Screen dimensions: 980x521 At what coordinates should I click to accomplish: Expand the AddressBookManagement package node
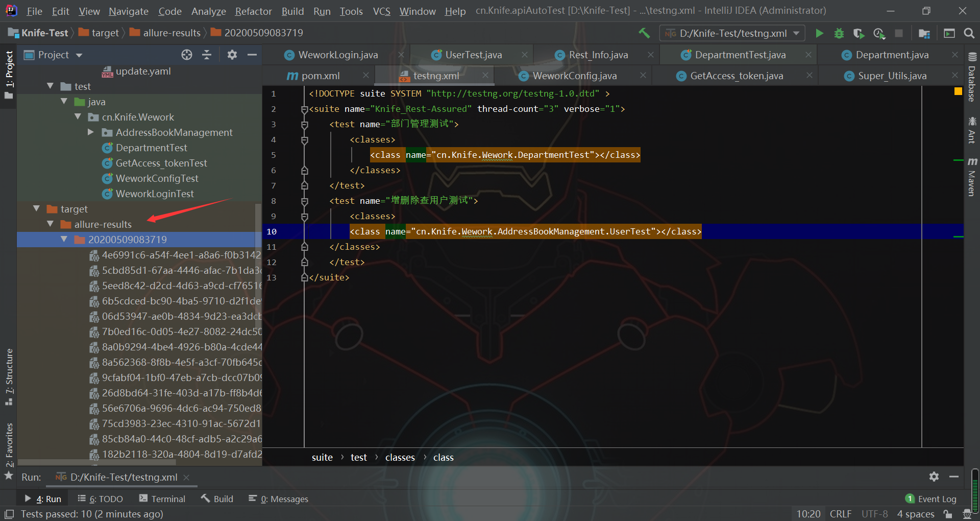91,132
